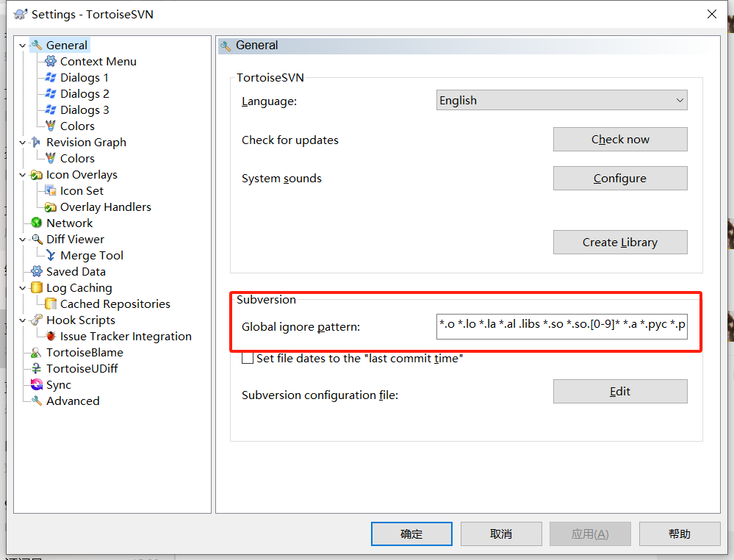Collapse the Diff Viewer tree node
This screenshot has height=560, width=734.
(22, 240)
